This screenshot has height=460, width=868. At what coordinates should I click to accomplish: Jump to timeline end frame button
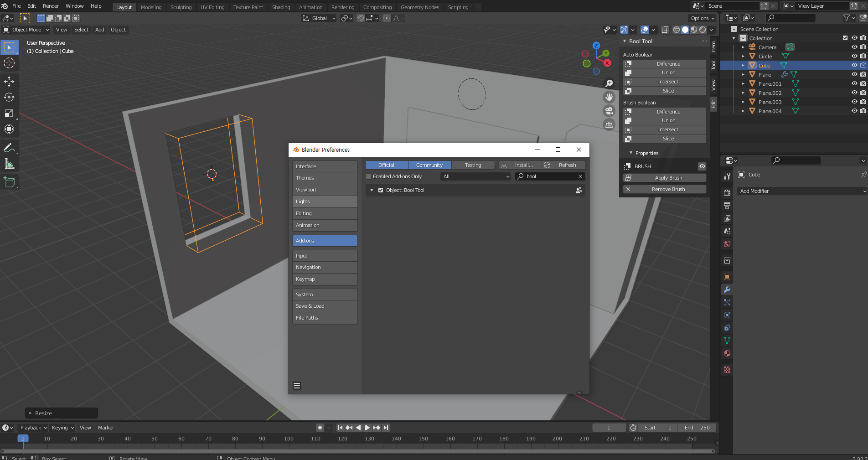tap(386, 428)
